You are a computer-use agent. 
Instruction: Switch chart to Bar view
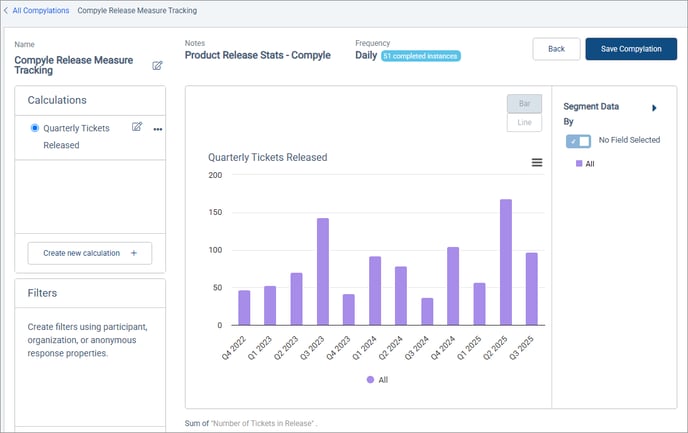point(524,104)
